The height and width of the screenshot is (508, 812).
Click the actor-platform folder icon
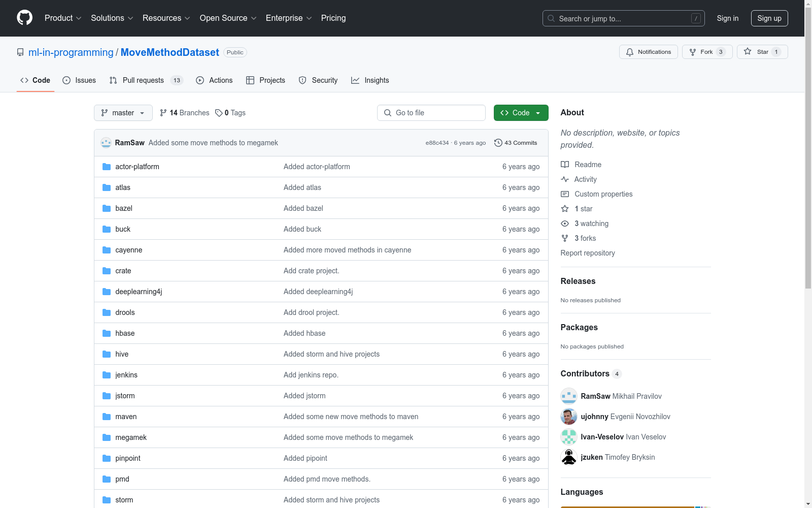pos(107,167)
